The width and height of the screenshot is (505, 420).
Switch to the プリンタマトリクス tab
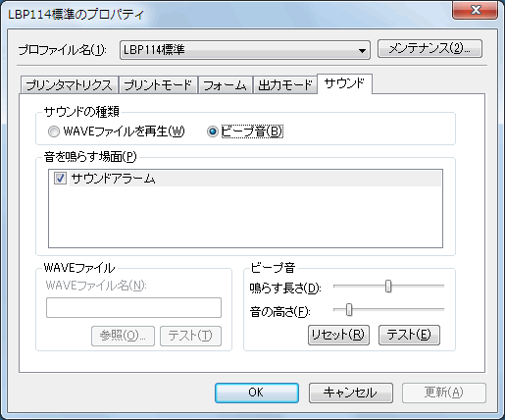69,85
